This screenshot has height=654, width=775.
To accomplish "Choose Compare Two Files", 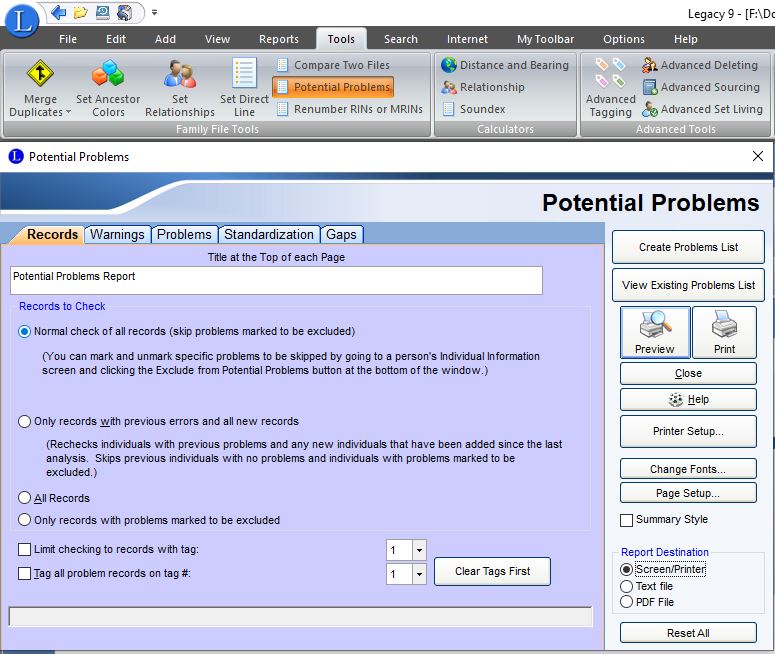I will [334, 65].
